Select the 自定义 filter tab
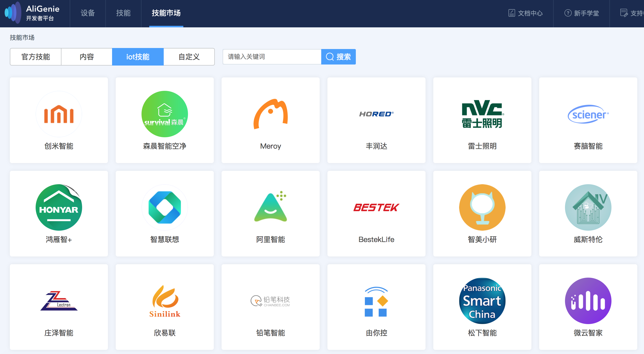Image resolution: width=644 pixels, height=354 pixels. coord(189,57)
